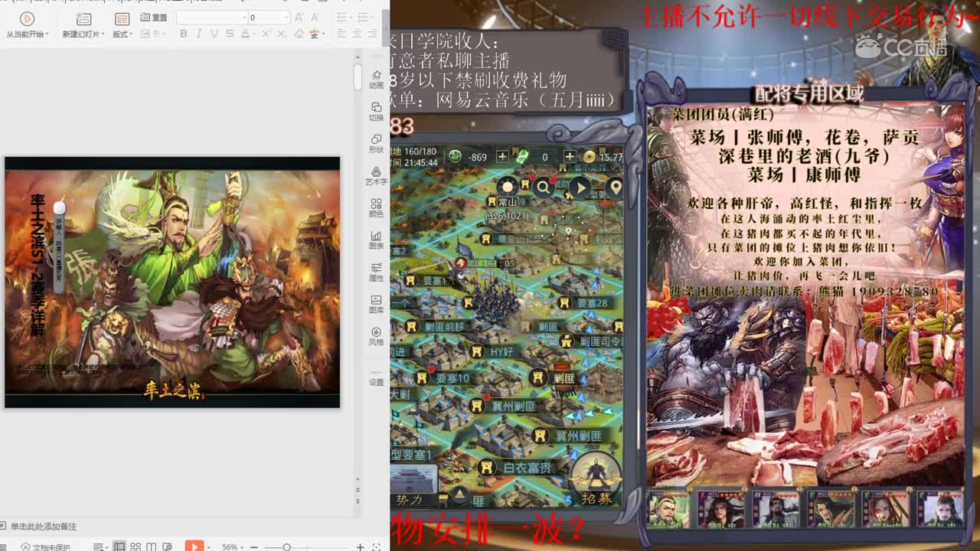Fit slide to window icon
980x551 pixels.
coord(376,547)
